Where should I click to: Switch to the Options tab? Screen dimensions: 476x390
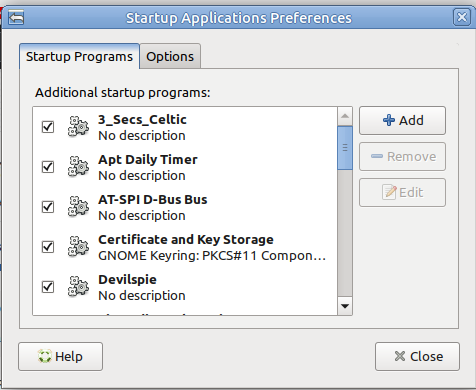click(170, 56)
